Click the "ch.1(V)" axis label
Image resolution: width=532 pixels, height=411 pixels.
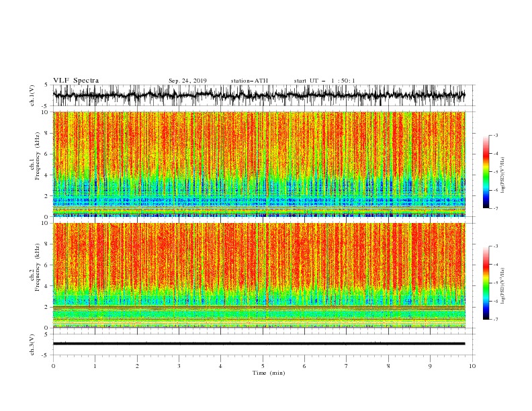click(x=32, y=95)
